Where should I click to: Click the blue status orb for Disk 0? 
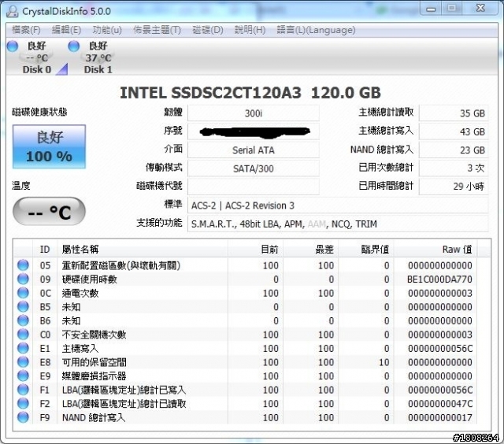[13, 46]
